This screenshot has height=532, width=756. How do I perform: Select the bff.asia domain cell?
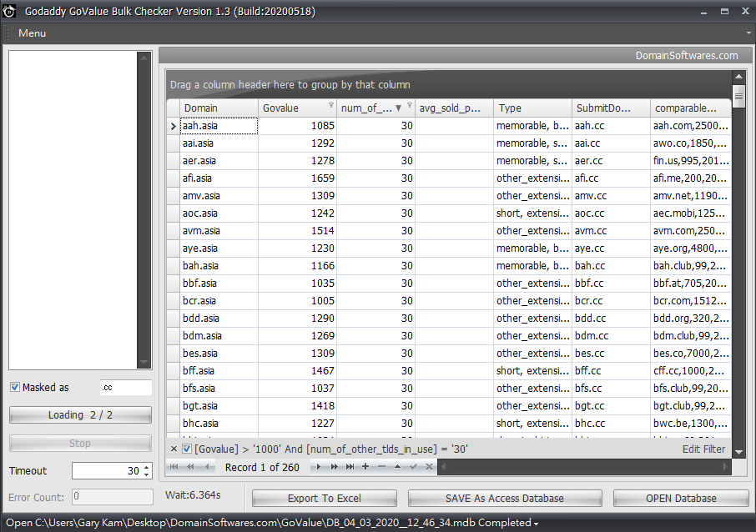219,370
